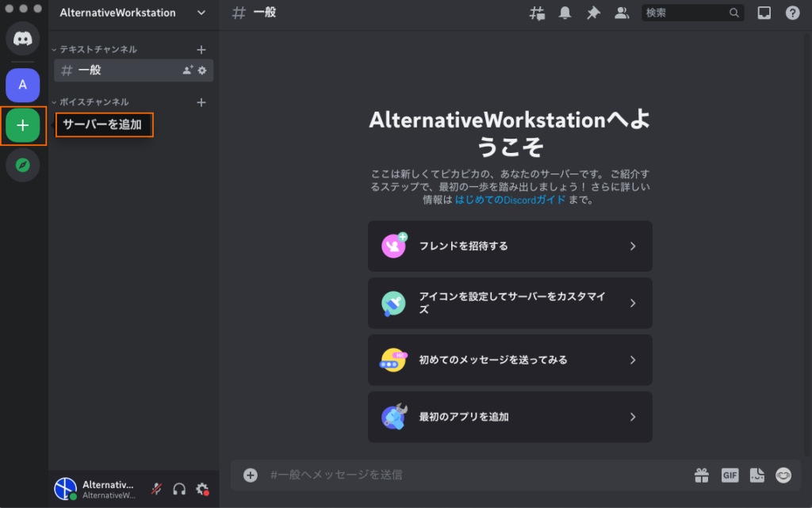Toggle microphone mute in user panel

[x=157, y=489]
